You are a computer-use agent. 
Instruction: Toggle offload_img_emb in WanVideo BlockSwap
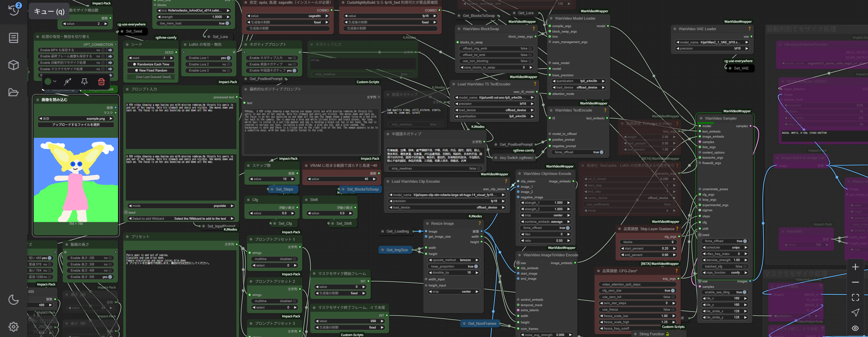pyautogui.click(x=497, y=48)
